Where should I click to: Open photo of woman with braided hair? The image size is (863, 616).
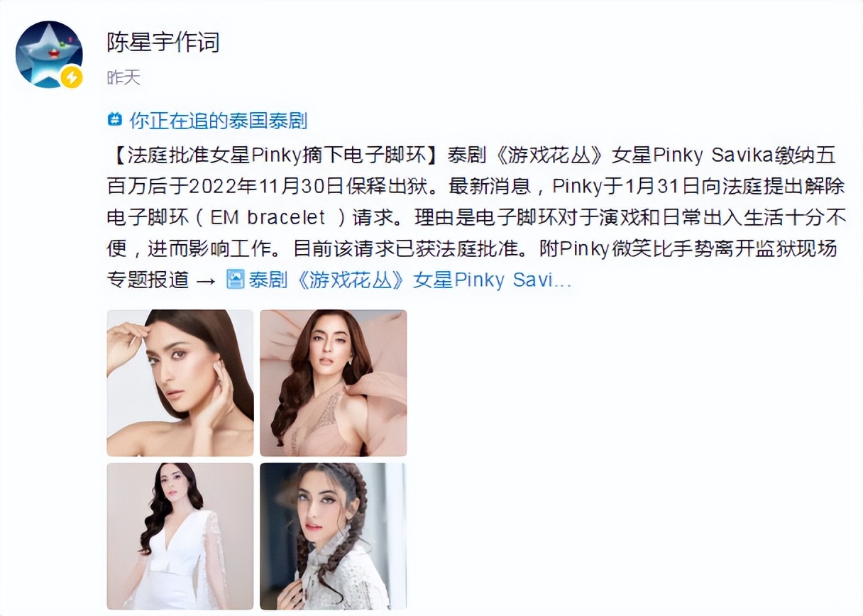click(334, 536)
